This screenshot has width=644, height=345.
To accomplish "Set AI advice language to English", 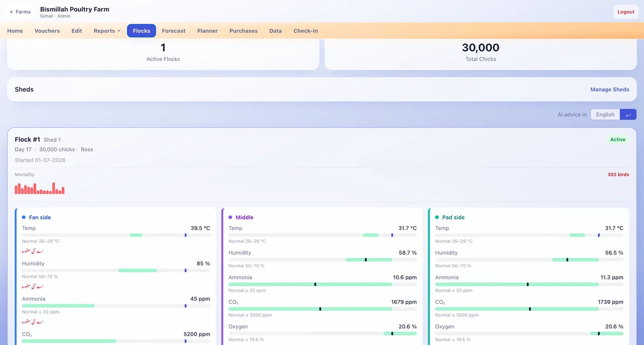I will 605,114.
